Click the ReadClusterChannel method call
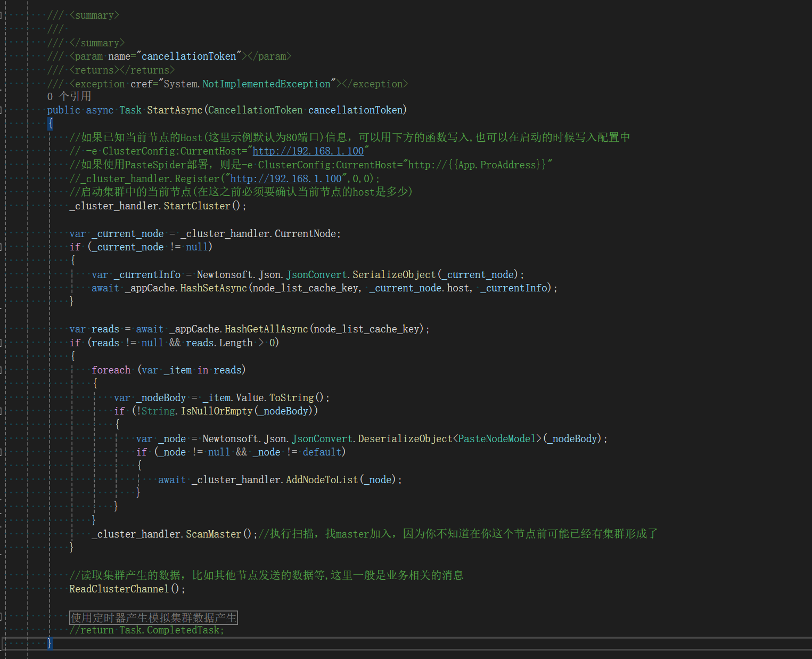The image size is (812, 659). 119,589
